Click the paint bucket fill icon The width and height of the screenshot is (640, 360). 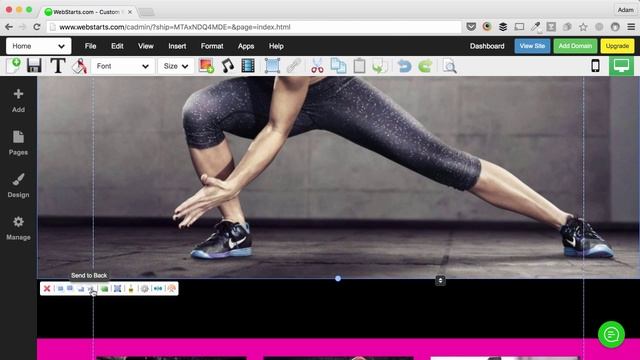pyautogui.click(x=80, y=66)
